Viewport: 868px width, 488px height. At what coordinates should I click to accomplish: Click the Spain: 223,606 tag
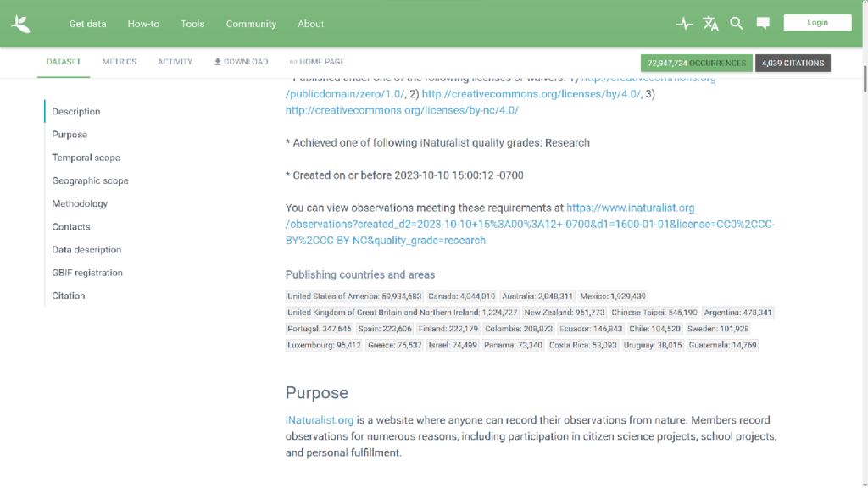click(x=385, y=329)
